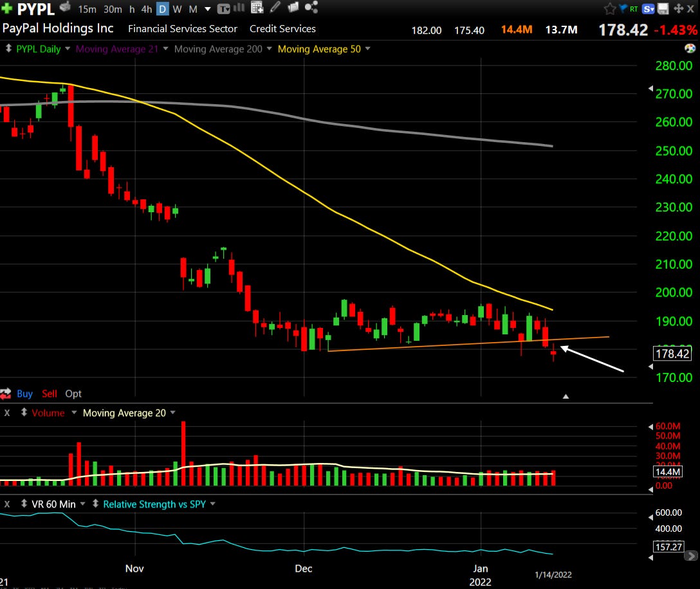Image resolution: width=700 pixels, height=589 pixels.
Task: Click the floppy disk save icon
Action: (663, 8)
